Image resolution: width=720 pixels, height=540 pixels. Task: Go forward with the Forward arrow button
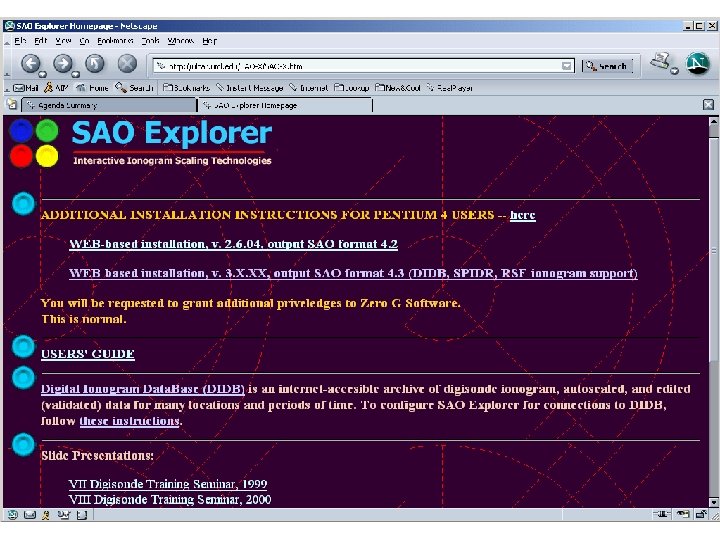click(x=63, y=63)
